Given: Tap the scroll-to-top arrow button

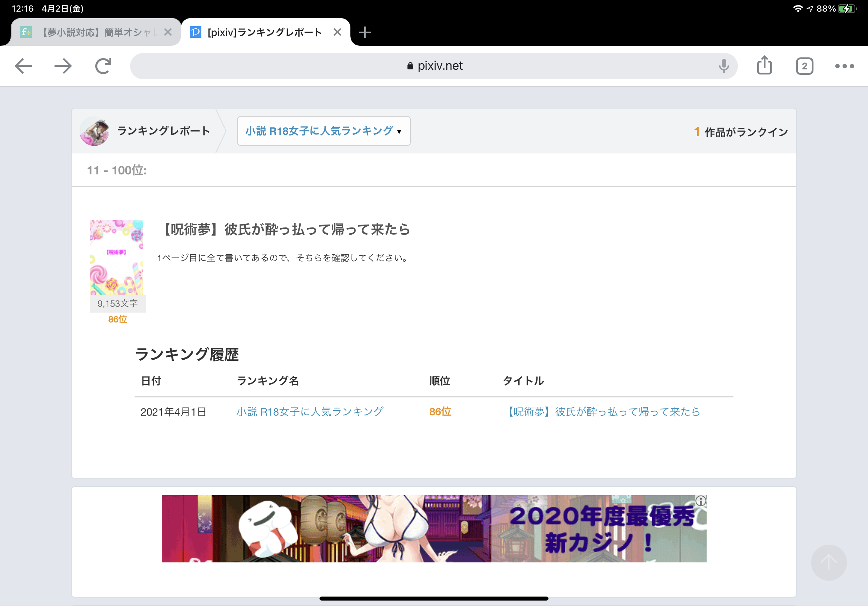Looking at the screenshot, I should [x=829, y=562].
